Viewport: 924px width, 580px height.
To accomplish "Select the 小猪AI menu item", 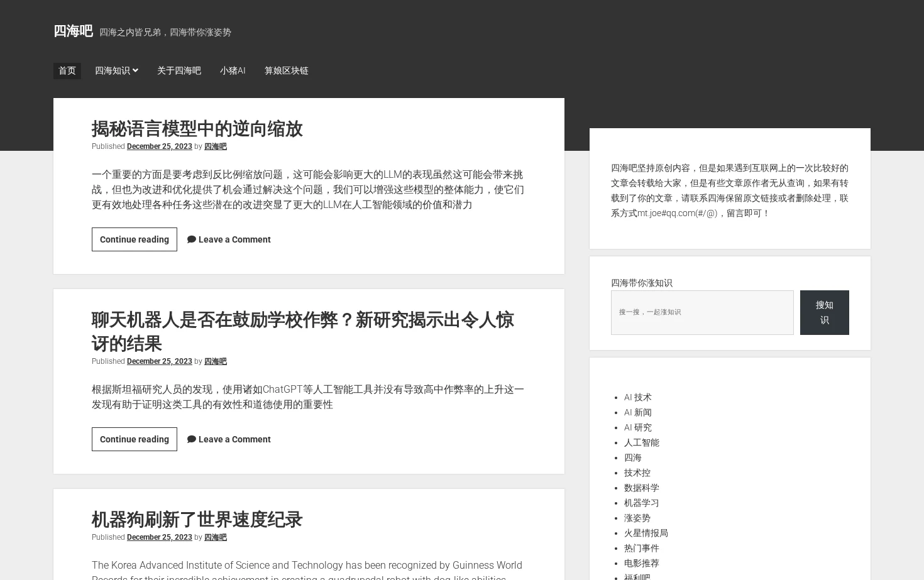I will point(233,70).
